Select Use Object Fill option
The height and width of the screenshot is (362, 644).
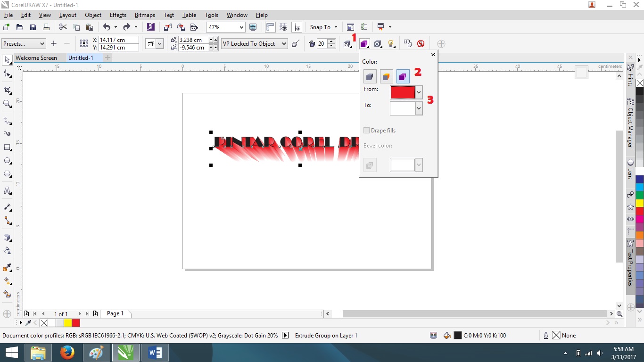[370, 76]
